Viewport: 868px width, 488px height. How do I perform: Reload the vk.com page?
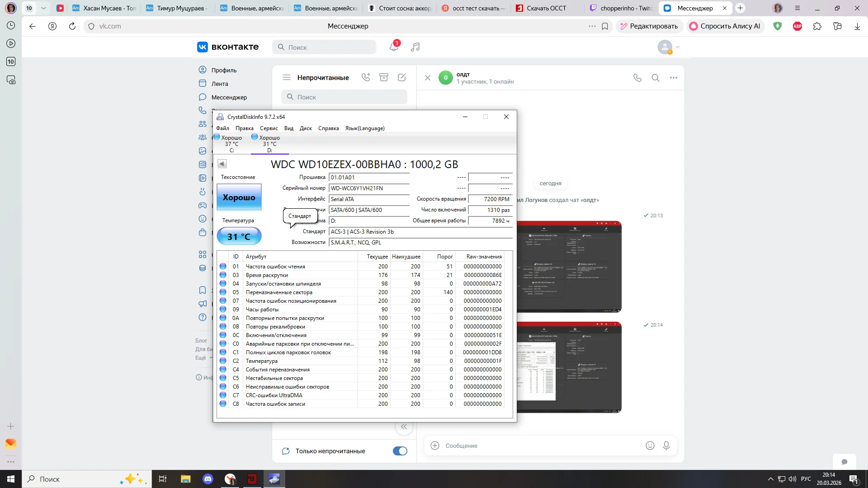click(x=72, y=26)
